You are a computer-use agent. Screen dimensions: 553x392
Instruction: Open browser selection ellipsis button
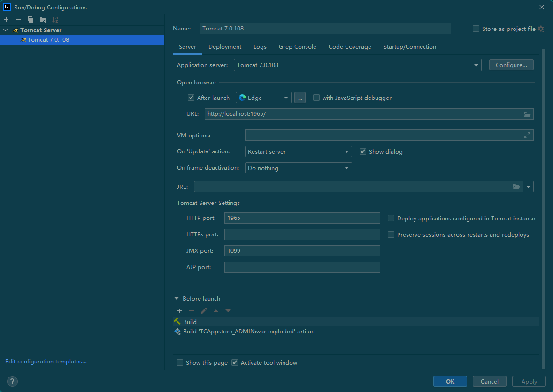pyautogui.click(x=300, y=98)
